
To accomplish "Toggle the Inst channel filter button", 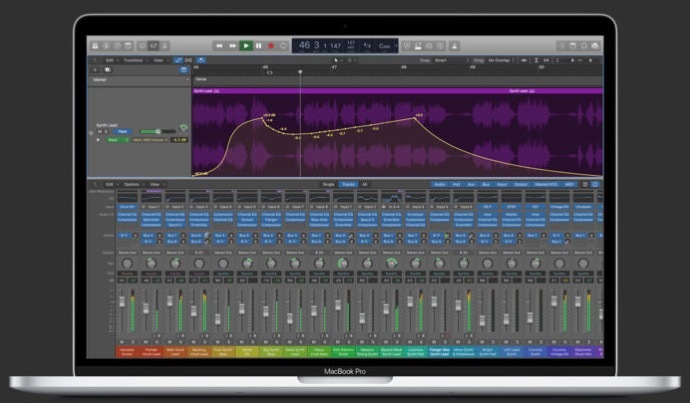I will click(x=456, y=184).
